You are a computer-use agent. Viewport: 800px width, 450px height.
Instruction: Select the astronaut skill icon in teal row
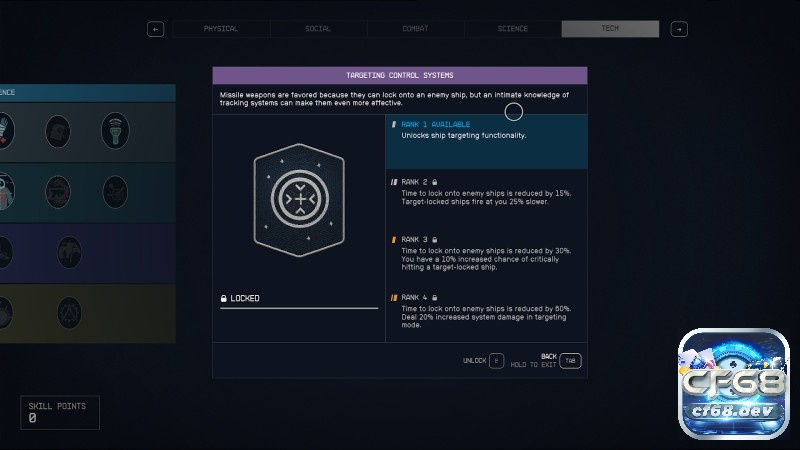pyautogui.click(x=5, y=191)
